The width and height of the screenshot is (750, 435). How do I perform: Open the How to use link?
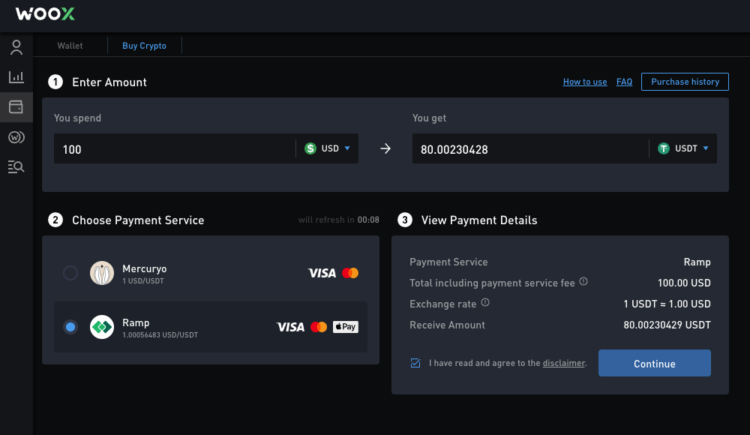coord(585,82)
